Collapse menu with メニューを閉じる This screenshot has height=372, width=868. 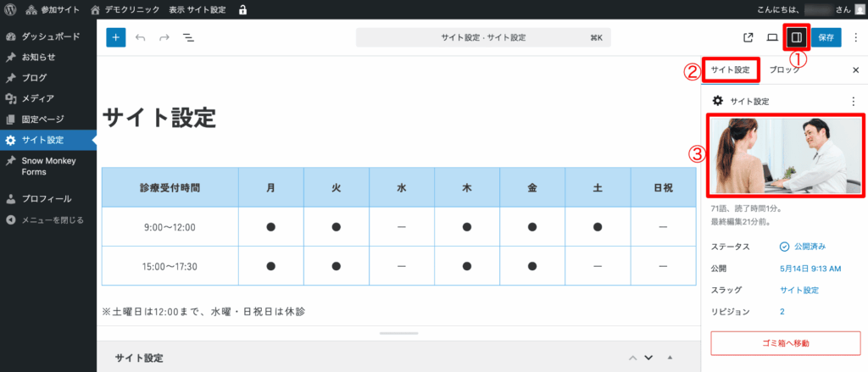point(51,220)
